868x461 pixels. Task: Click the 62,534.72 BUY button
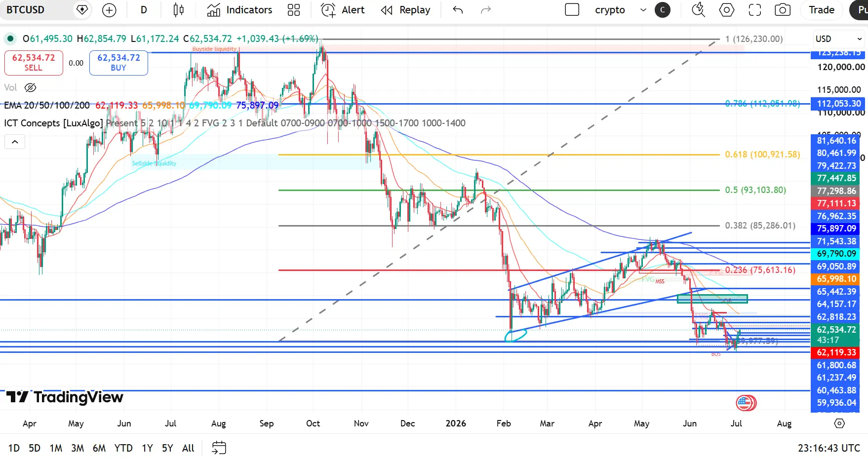(x=118, y=63)
